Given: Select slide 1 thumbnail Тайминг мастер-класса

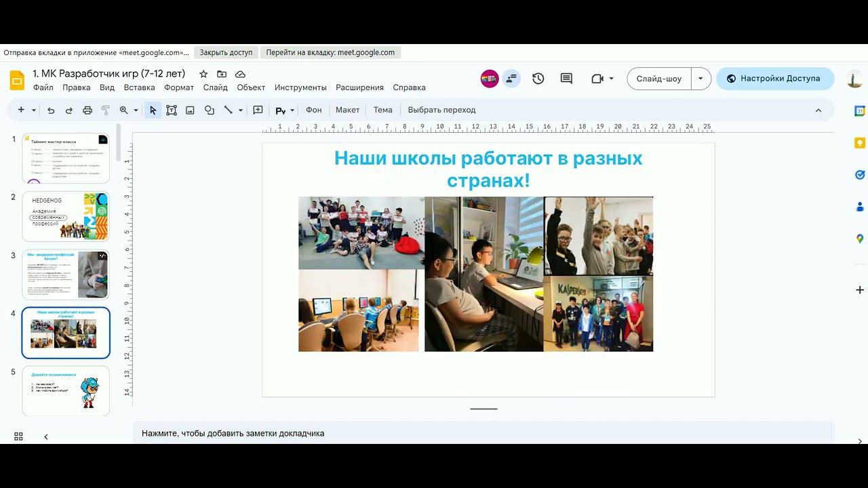Looking at the screenshot, I should coord(66,158).
